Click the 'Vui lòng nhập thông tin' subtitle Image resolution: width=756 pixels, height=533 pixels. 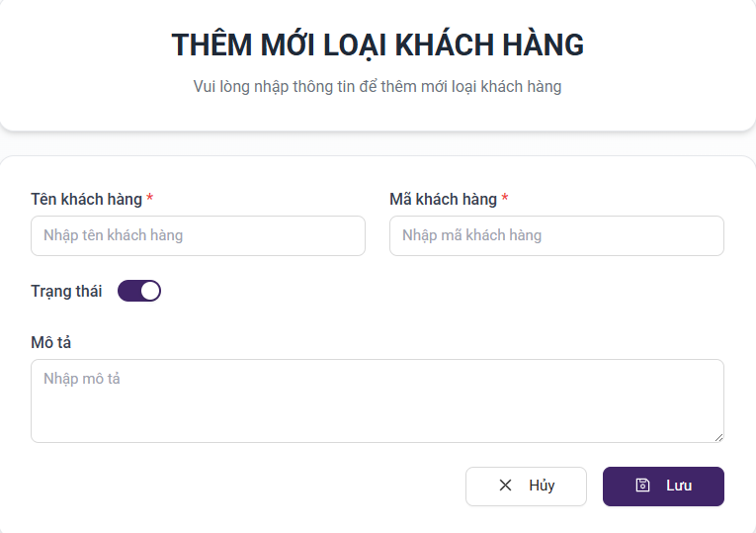378,87
